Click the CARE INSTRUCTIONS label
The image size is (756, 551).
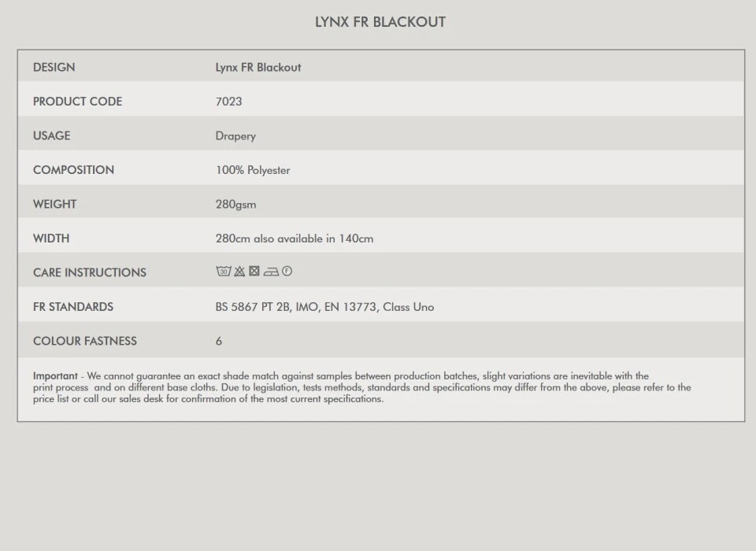[x=90, y=273]
